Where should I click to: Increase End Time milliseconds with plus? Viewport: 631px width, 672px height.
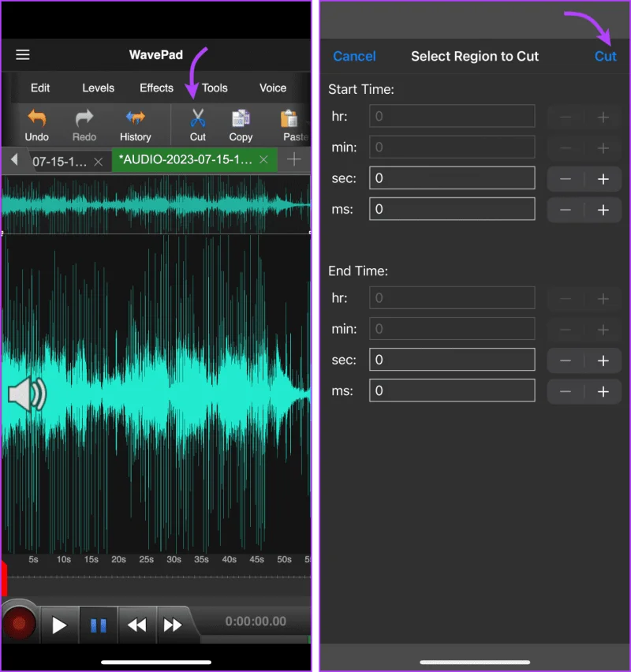(603, 391)
